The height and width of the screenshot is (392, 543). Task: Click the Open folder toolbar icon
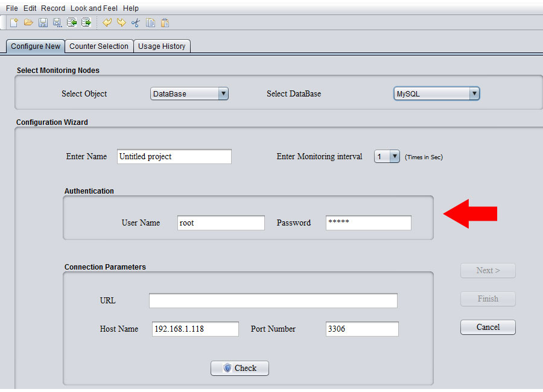(x=28, y=22)
